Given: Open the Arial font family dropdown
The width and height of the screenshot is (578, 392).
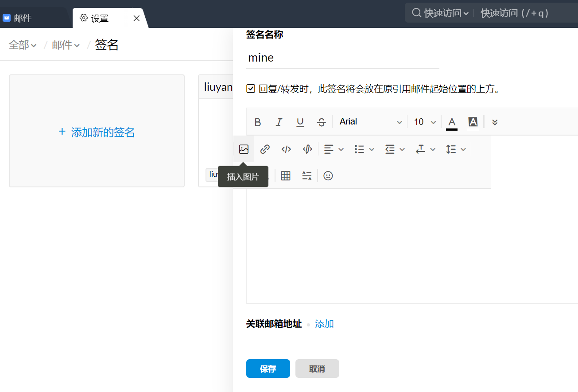Looking at the screenshot, I should click(370, 122).
